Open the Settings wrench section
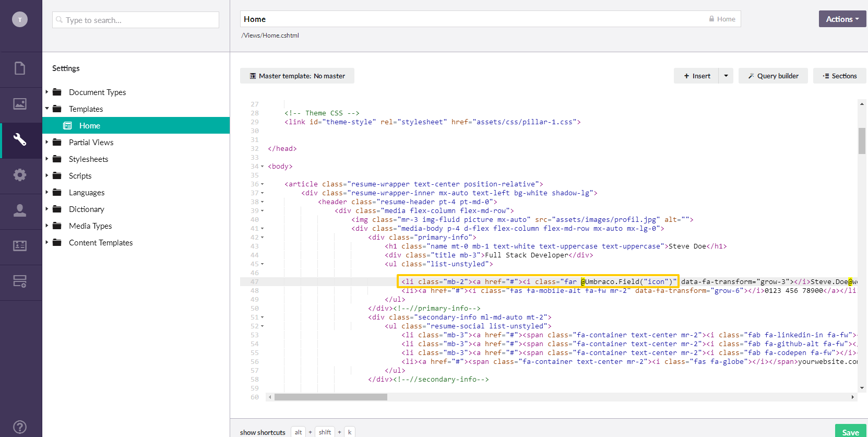Screen dimensions: 868x437 click(20, 139)
